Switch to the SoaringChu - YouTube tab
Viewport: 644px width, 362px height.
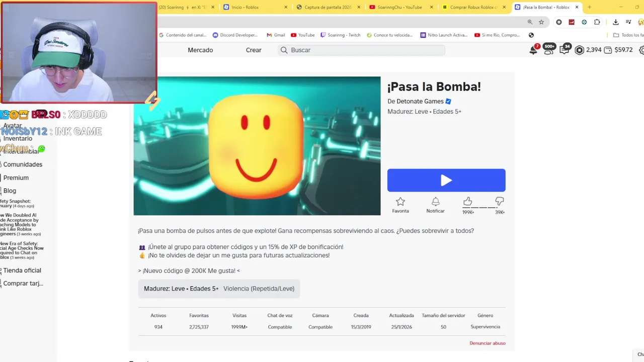[401, 7]
